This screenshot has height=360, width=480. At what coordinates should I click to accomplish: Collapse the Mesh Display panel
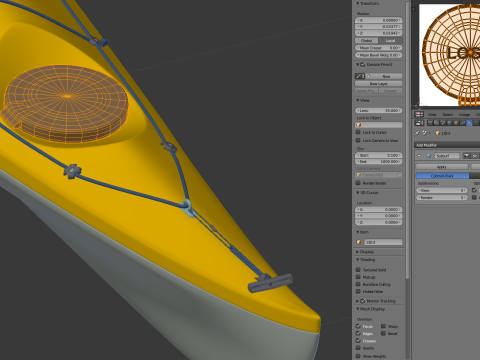pyautogui.click(x=358, y=309)
